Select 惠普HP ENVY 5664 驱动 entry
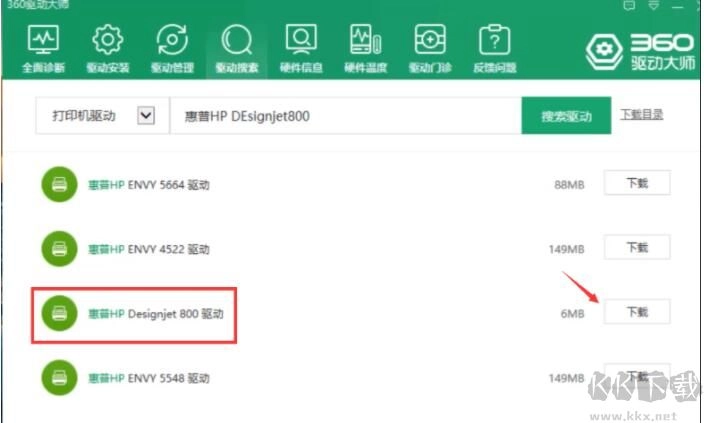Image resolution: width=704 pixels, height=423 pixels. tap(149, 185)
